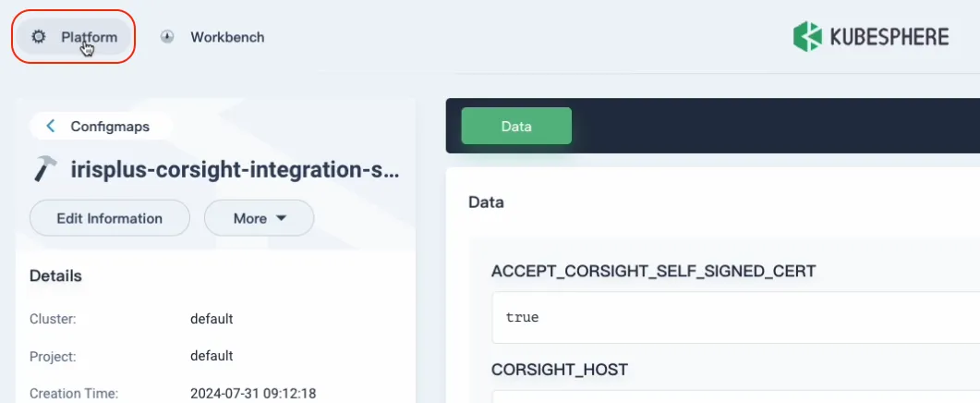The image size is (980, 403).
Task: Switch to the green Data tab
Action: [x=515, y=127]
